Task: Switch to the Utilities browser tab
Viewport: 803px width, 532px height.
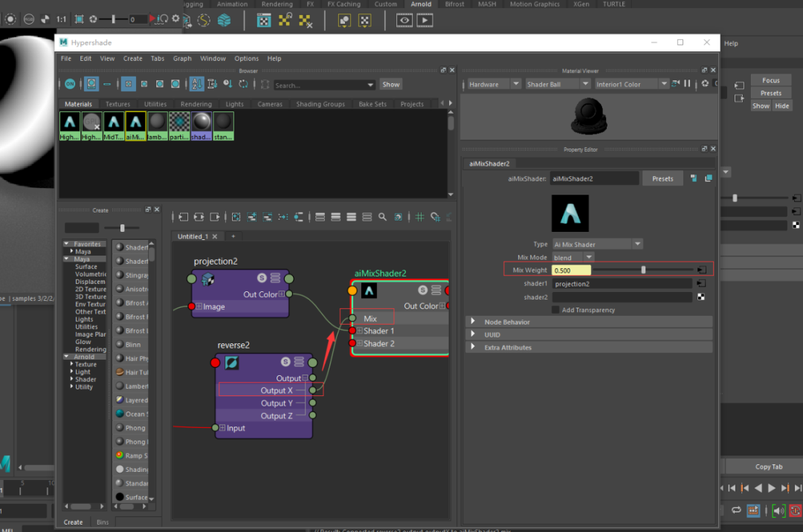Action: point(155,104)
